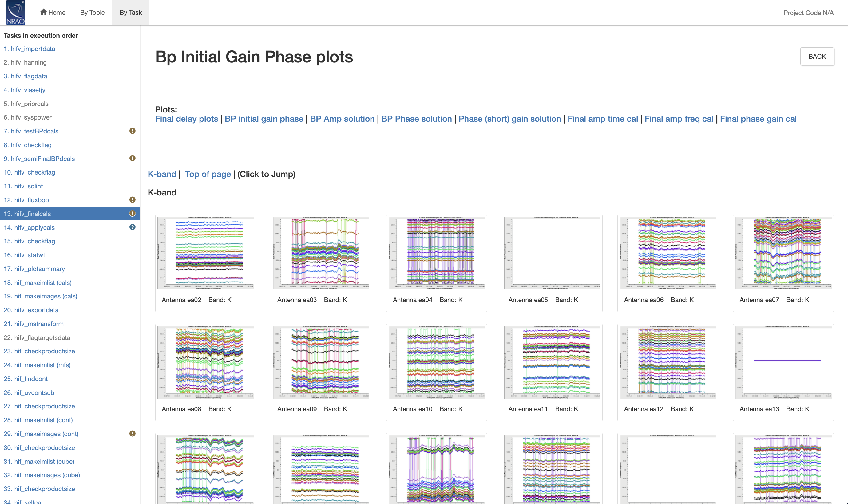848x504 pixels.
Task: Select task 31. hif_makeimlist (cube)
Action: coord(39,461)
